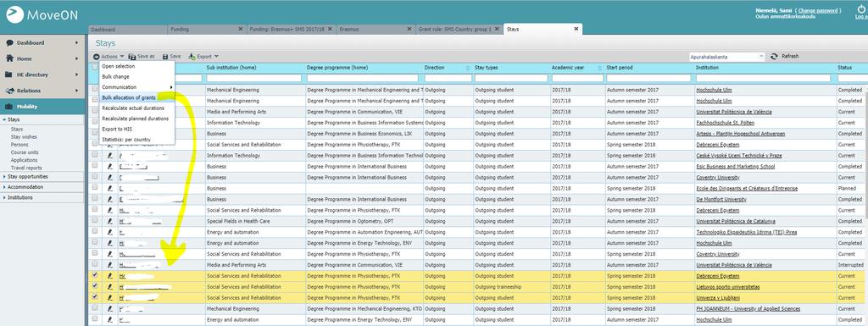The width and height of the screenshot is (868, 326).
Task: Edit pencil icon for Univerza v Ljubljani row
Action: point(110,297)
